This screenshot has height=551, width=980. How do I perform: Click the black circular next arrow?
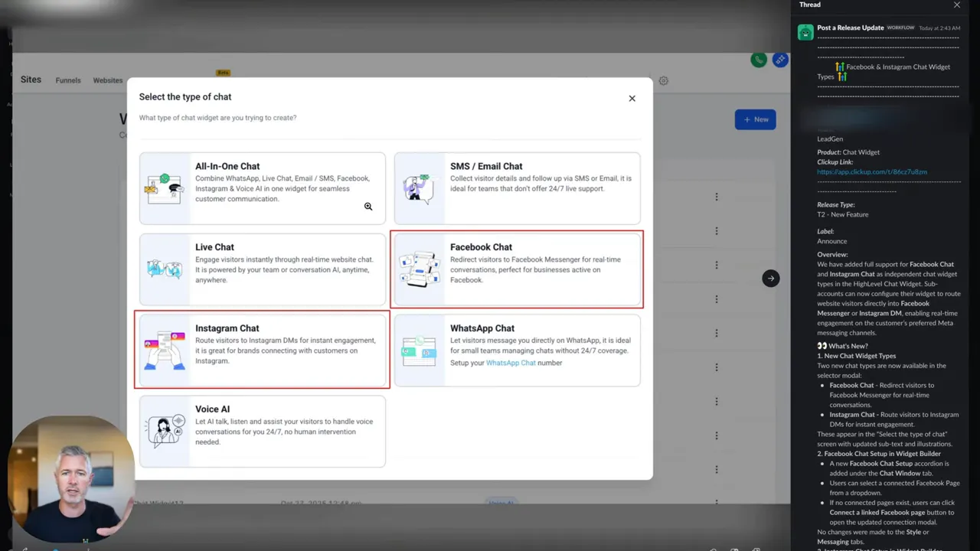(771, 279)
